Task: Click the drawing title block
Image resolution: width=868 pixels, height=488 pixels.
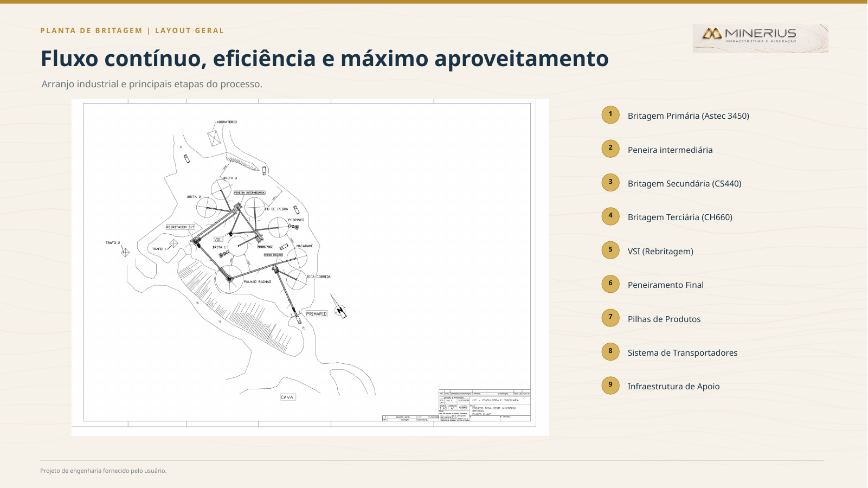Action: click(x=484, y=405)
